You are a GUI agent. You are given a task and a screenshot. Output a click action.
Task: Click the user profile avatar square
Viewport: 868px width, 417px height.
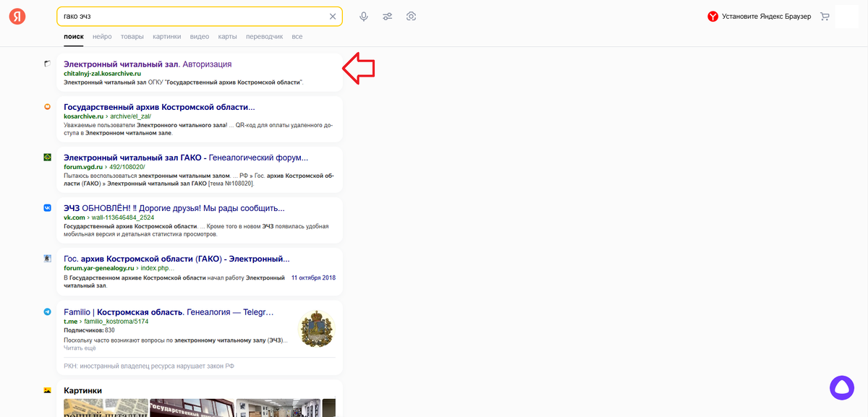coord(846,17)
